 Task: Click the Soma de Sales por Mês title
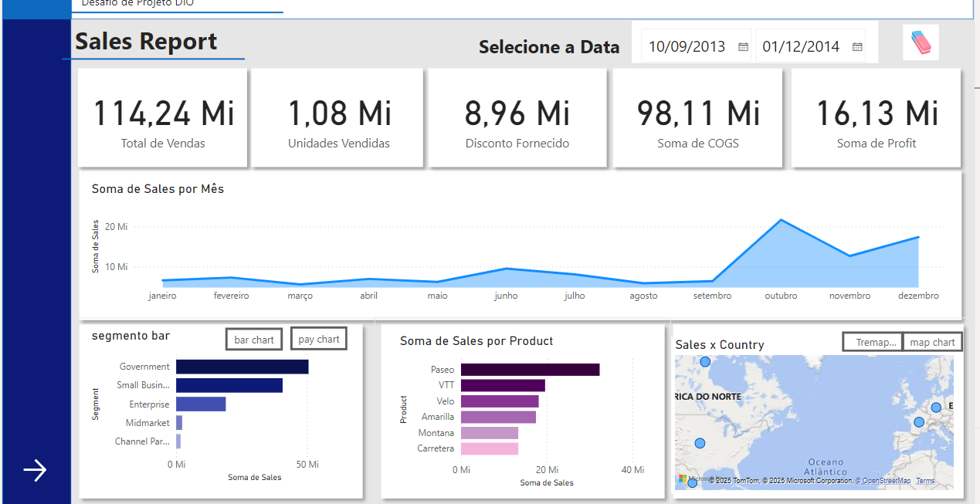click(158, 188)
